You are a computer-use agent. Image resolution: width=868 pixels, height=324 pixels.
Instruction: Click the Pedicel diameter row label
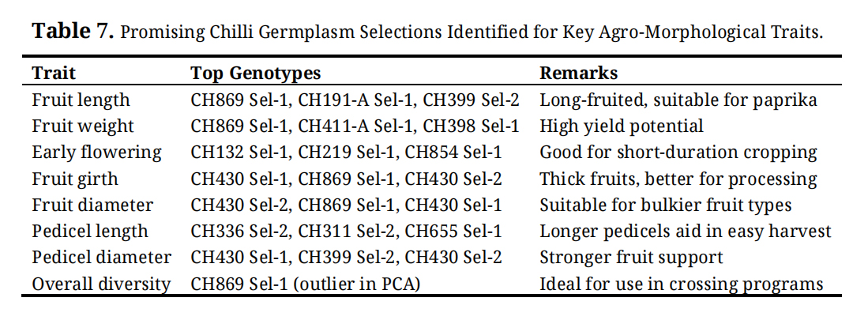click(101, 258)
